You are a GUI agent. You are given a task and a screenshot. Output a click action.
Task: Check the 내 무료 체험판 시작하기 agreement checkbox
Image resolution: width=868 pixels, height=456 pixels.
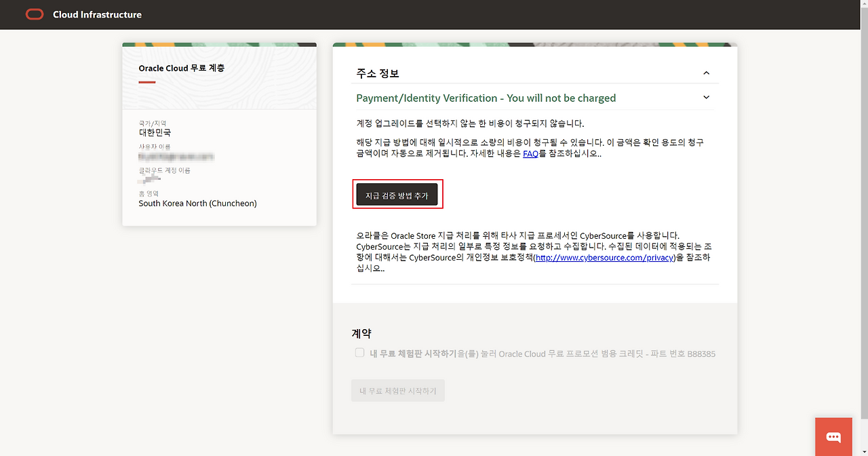point(360,353)
